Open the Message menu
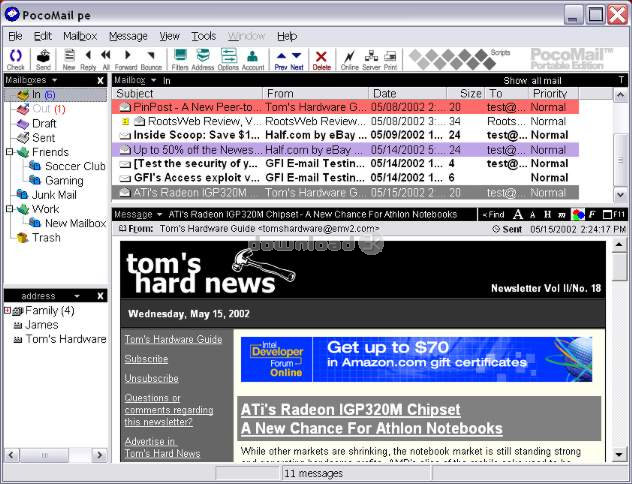Viewport: 632px width, 484px height. (x=127, y=36)
